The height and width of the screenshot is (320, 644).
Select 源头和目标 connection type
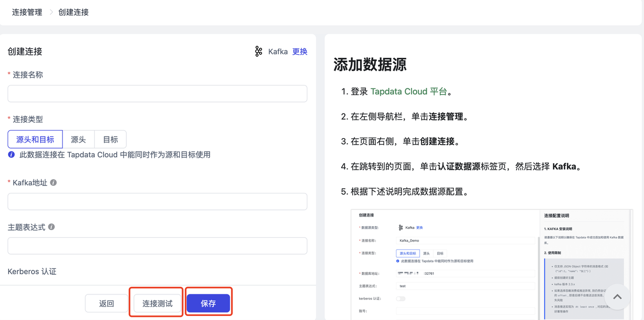coord(35,139)
